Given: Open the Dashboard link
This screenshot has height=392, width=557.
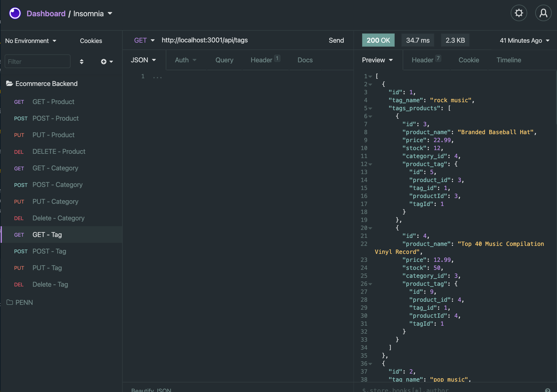Looking at the screenshot, I should point(46,14).
